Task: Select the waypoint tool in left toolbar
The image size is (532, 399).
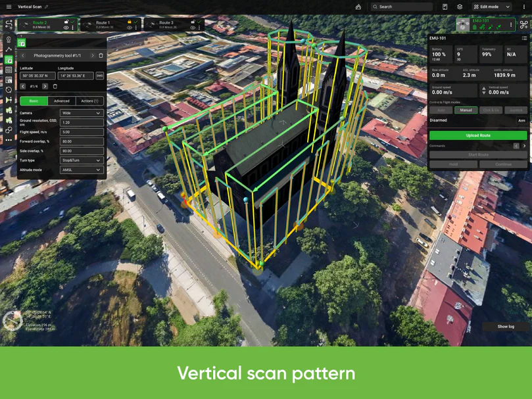Action: click(9, 39)
